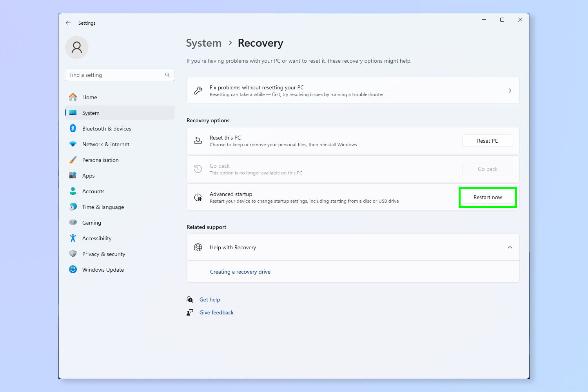Click the Bluetooth icon in sidebar
The image size is (588, 392).
click(73, 128)
